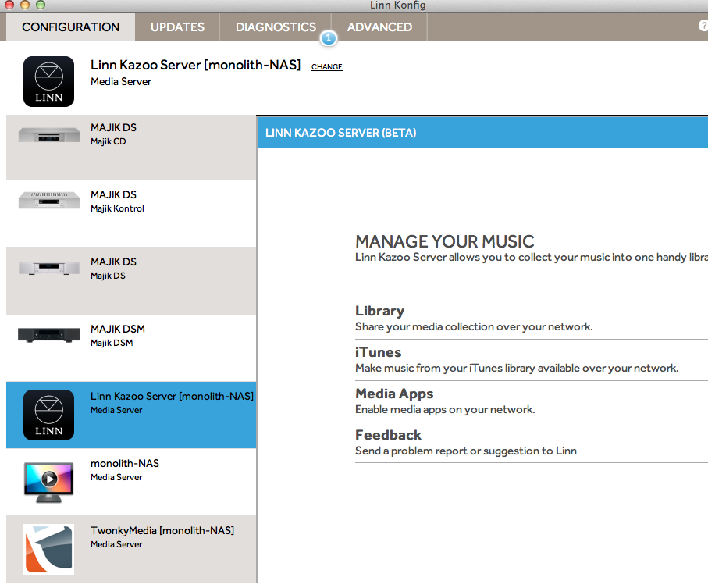Select the "MAJIK DSM" device name
Screen dimensions: 708x588
[x=118, y=329]
